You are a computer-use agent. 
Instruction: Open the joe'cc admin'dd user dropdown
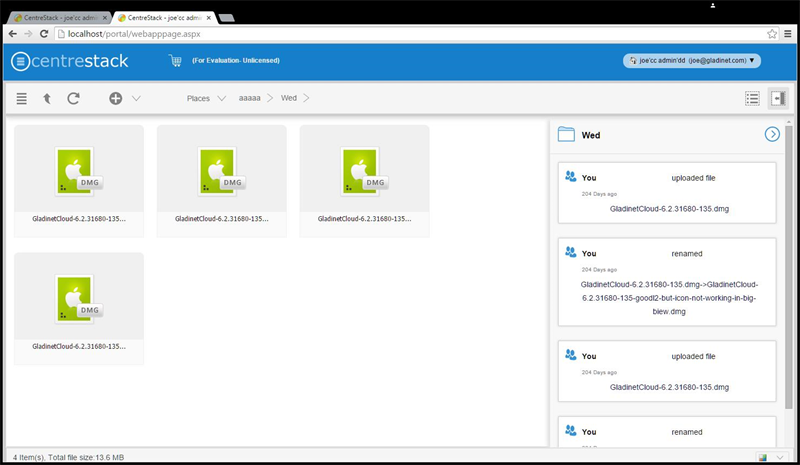pos(692,60)
